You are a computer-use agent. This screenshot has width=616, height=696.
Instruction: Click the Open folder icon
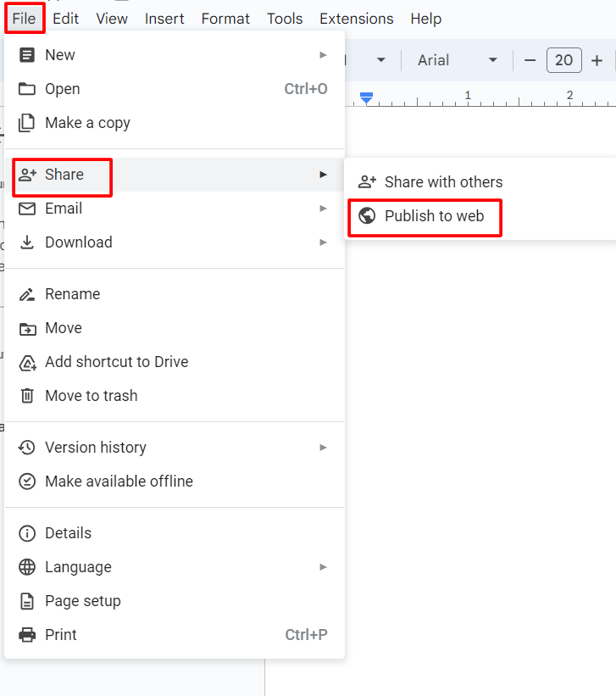point(27,89)
